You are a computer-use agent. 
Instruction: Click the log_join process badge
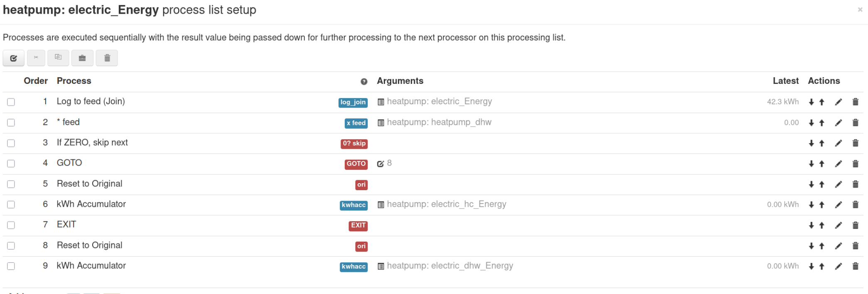tap(353, 103)
